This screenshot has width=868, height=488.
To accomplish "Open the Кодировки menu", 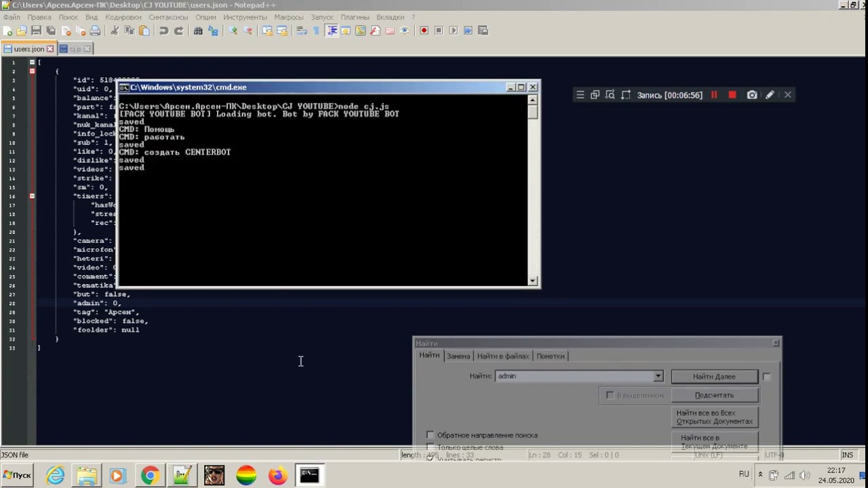I will (x=123, y=17).
